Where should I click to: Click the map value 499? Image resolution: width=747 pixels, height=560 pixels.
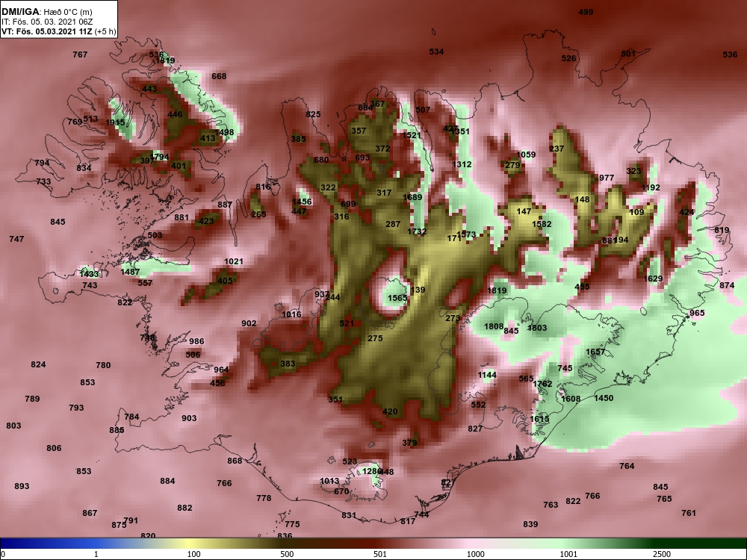point(586,12)
